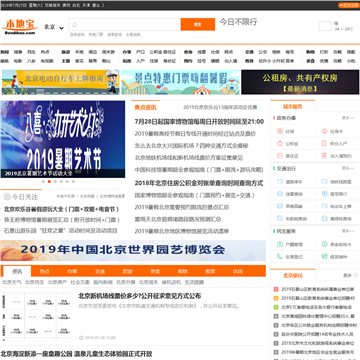Image resolution: width=360 pixels, height=360 pixels.
Task: Open the 2019年中国北京世界园艺博览会 banner
Action: [x=133, y=250]
